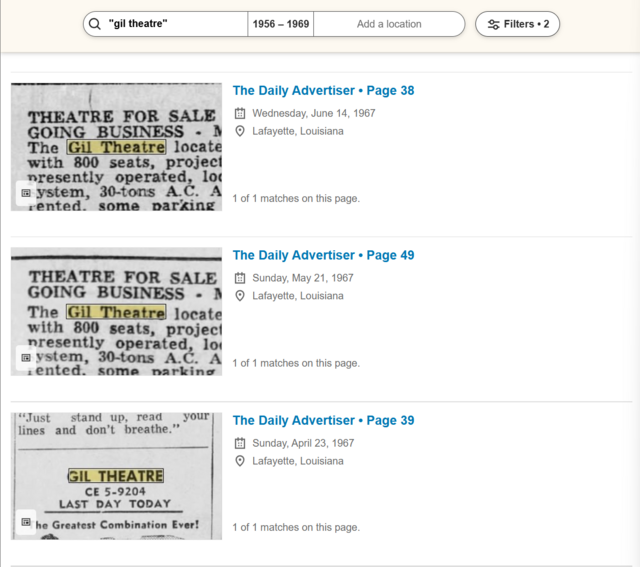The image size is (640, 567).
Task: Click the date text Sunday, April 23, 1967
Action: tap(303, 443)
